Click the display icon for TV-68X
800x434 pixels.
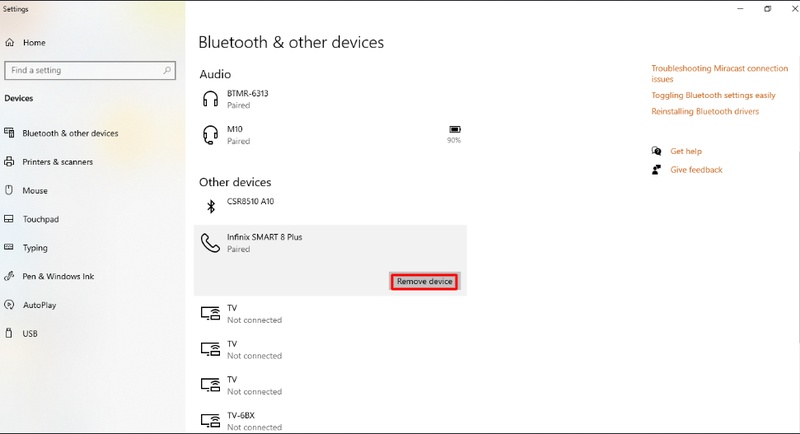pos(210,421)
